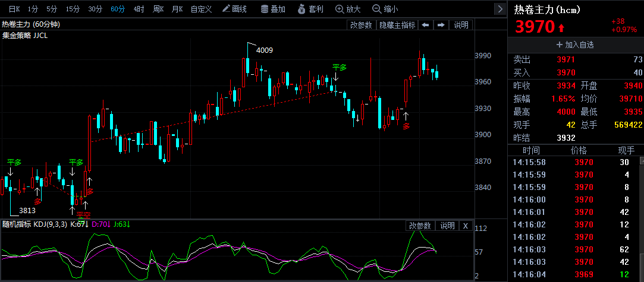Close the KDJ indicator panel with X
The image size is (644, 282).
click(466, 226)
